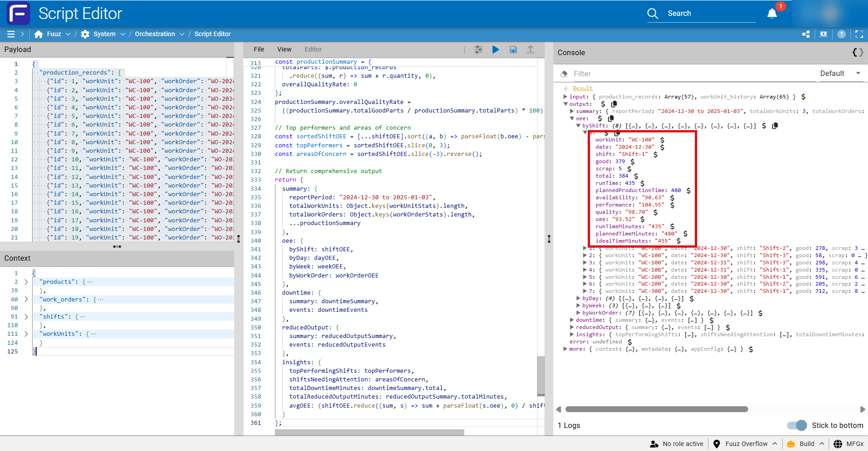Viewport: 868px width, 451px height.
Task: Expand the insights node in console
Action: (572, 334)
